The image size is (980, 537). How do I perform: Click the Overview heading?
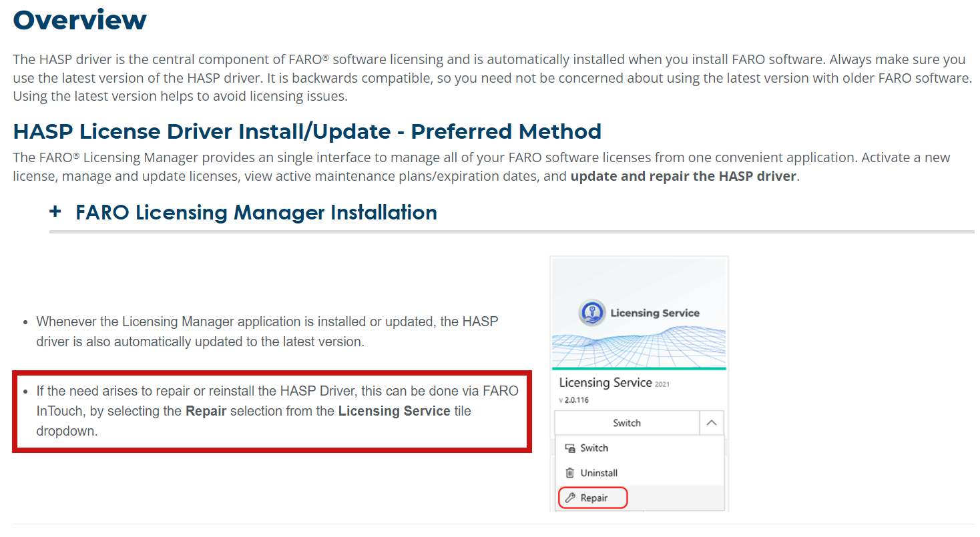pyautogui.click(x=80, y=19)
